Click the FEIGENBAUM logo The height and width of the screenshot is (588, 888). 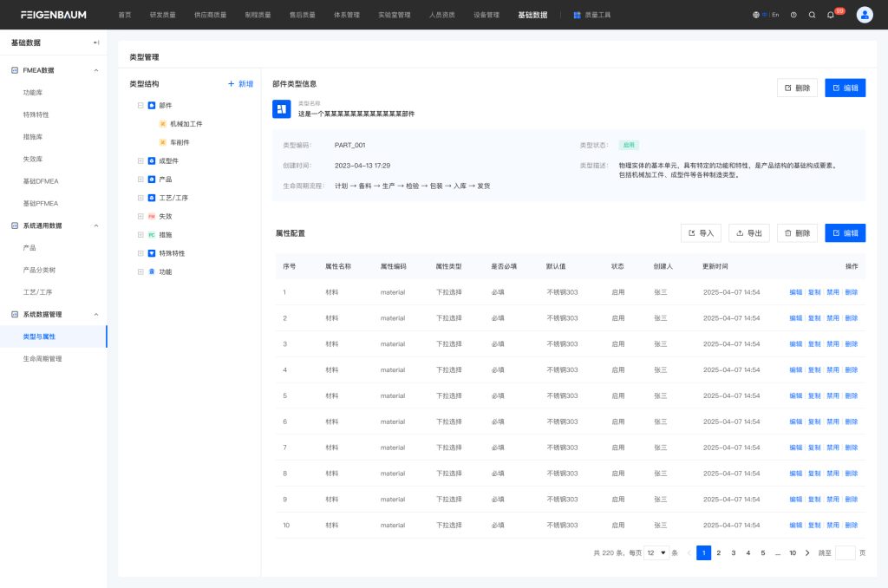[x=53, y=16]
